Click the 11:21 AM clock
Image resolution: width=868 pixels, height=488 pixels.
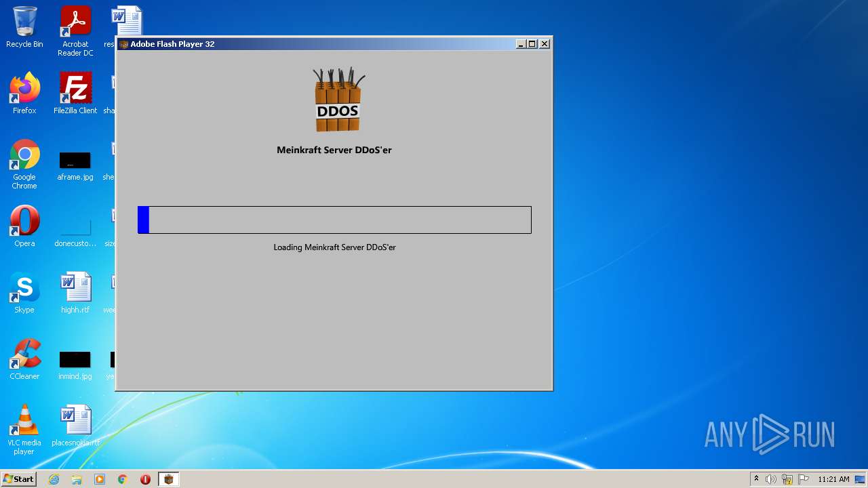(x=833, y=479)
